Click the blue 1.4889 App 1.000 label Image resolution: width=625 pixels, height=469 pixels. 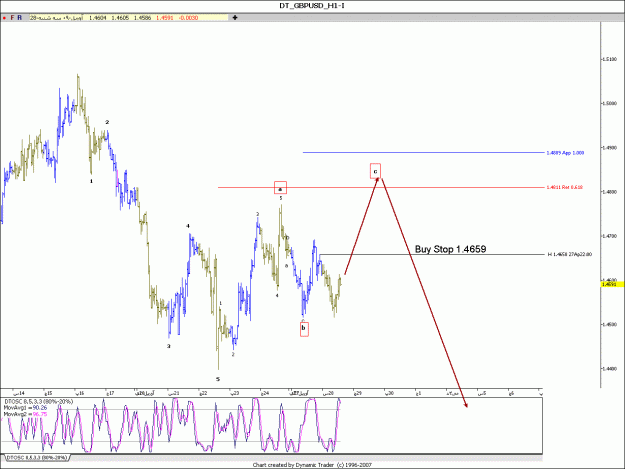[565, 153]
